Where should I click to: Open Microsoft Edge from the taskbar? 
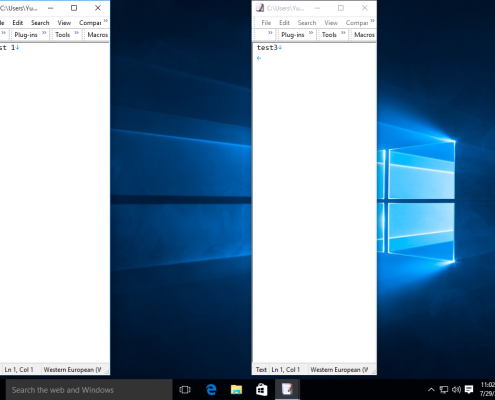211,389
